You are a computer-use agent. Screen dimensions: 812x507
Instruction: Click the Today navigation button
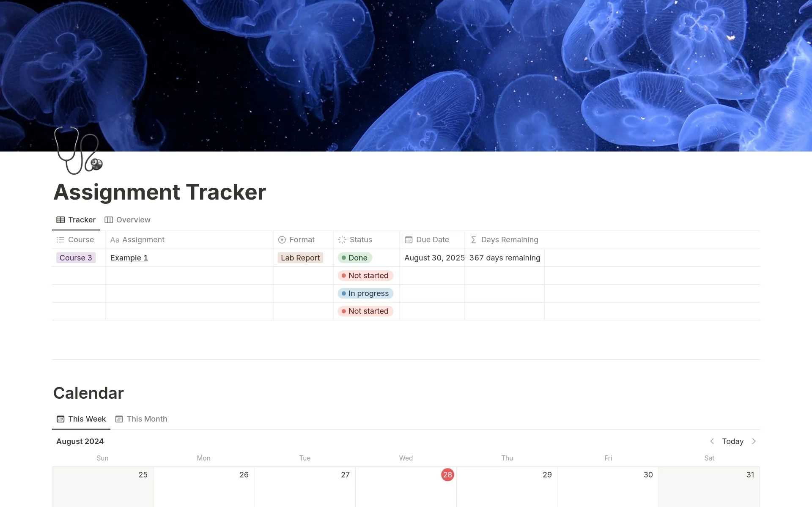point(732,441)
